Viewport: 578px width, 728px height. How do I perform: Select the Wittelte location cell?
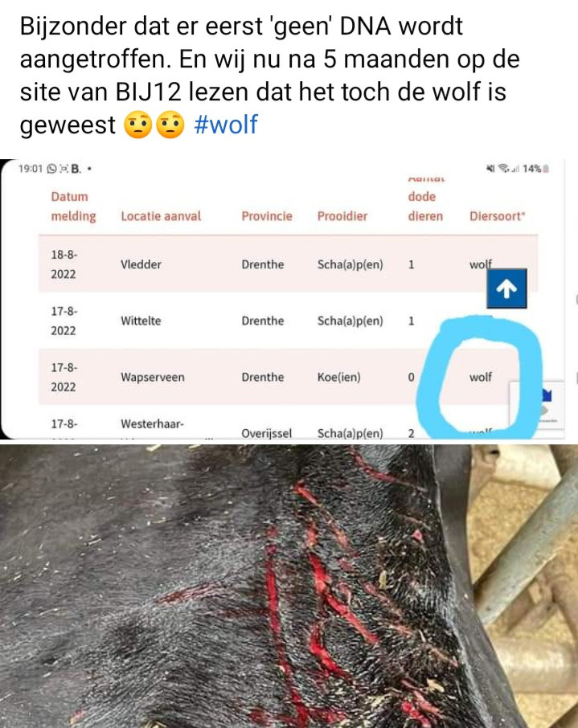141,321
